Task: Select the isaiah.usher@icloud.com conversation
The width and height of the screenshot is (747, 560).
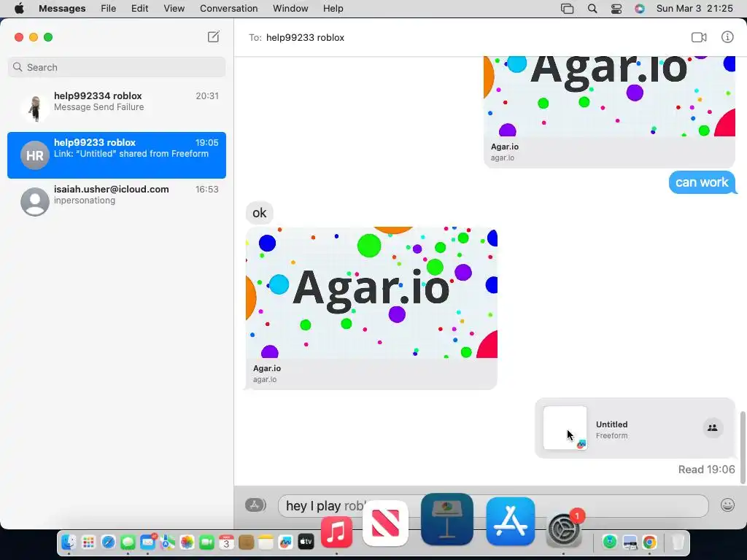Action: [x=117, y=202]
